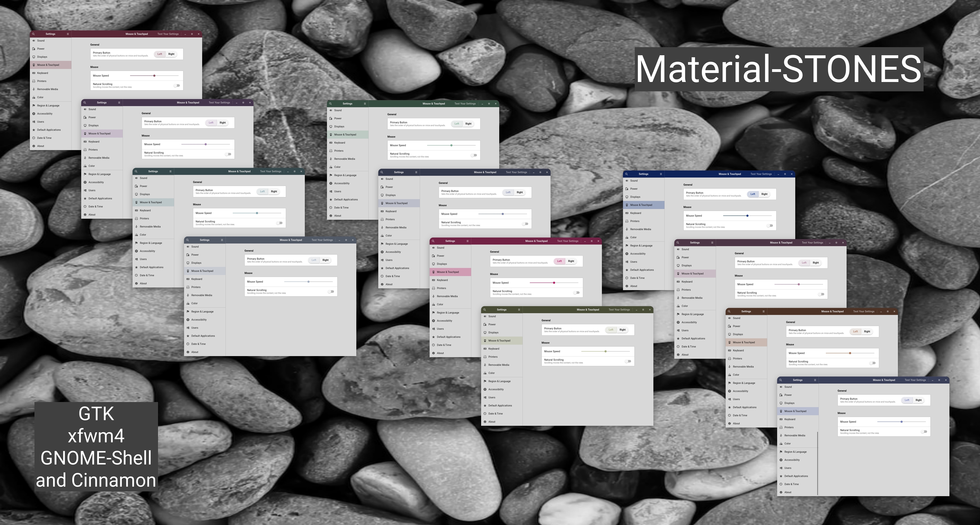Image resolution: width=980 pixels, height=525 pixels.
Task: Open the hamburger menu in the brown window
Action: tap(764, 311)
